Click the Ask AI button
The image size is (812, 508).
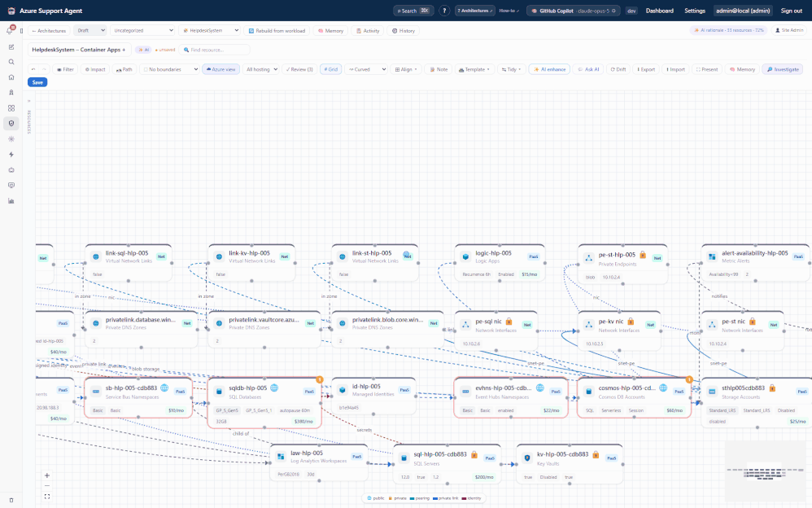(x=589, y=69)
